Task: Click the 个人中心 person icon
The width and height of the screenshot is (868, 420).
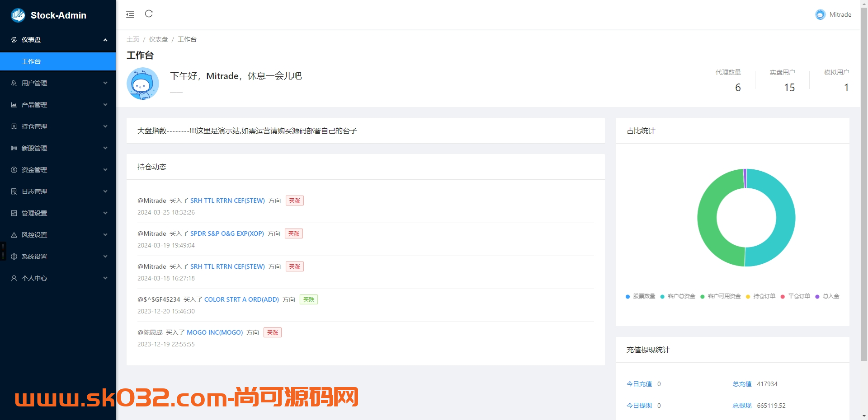Action: [x=14, y=278]
